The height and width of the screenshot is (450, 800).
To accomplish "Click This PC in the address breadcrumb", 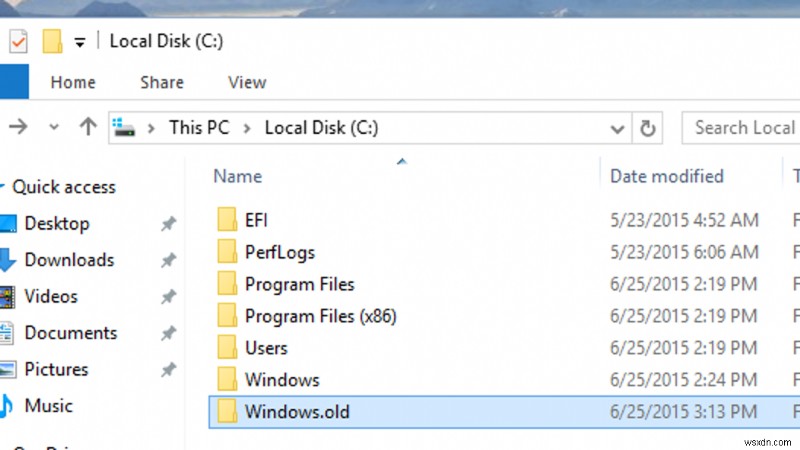I will pos(200,128).
